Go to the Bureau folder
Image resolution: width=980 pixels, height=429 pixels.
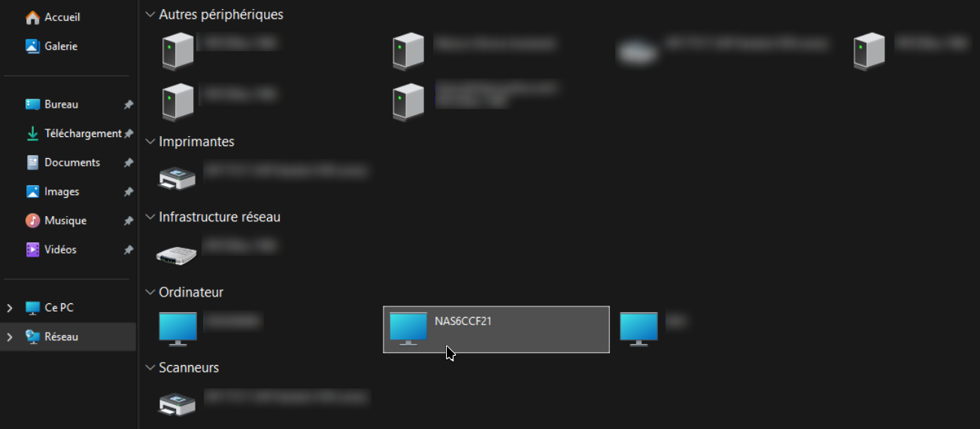pyautogui.click(x=52, y=105)
